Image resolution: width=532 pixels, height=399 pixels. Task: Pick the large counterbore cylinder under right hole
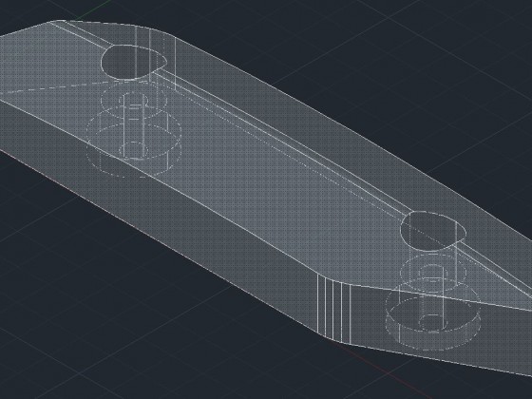coord(433,313)
